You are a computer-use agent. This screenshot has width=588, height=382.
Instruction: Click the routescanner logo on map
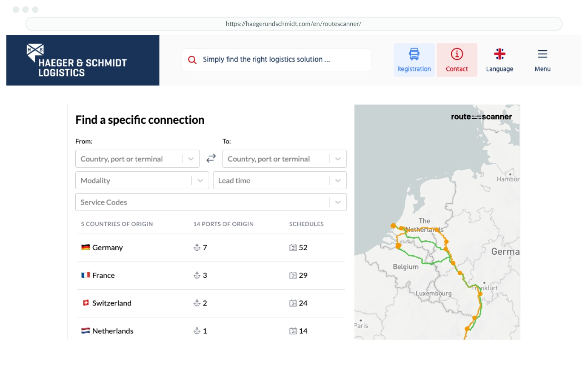click(481, 117)
